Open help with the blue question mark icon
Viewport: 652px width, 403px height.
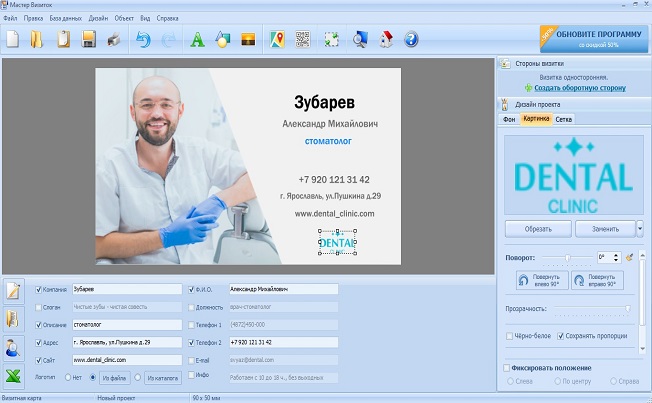click(x=411, y=40)
